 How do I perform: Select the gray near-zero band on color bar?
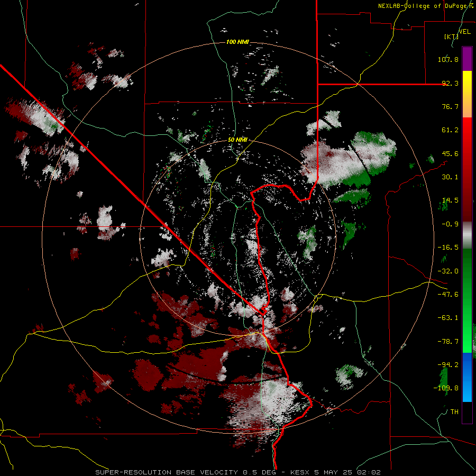[x=467, y=234]
